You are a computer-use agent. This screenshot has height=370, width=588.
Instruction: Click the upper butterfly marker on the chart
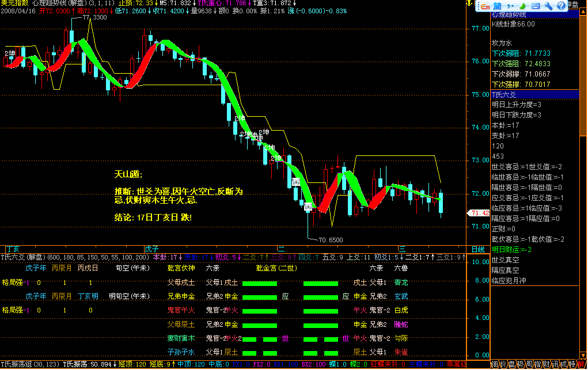point(296,182)
